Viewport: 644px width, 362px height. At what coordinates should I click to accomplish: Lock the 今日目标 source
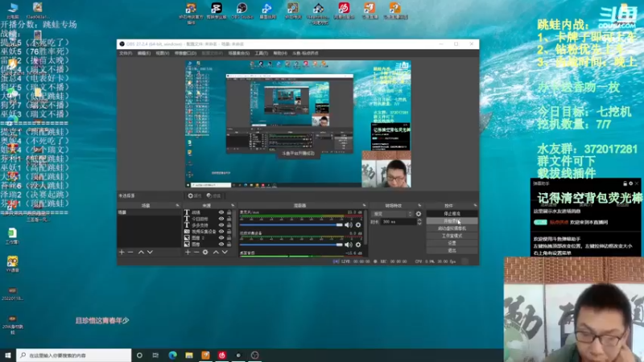(229, 219)
